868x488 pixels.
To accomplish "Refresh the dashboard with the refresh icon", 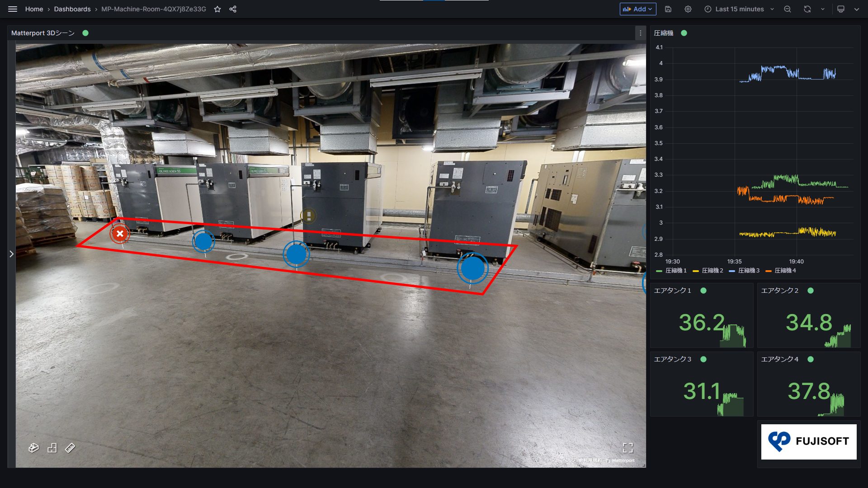I will [x=807, y=9].
